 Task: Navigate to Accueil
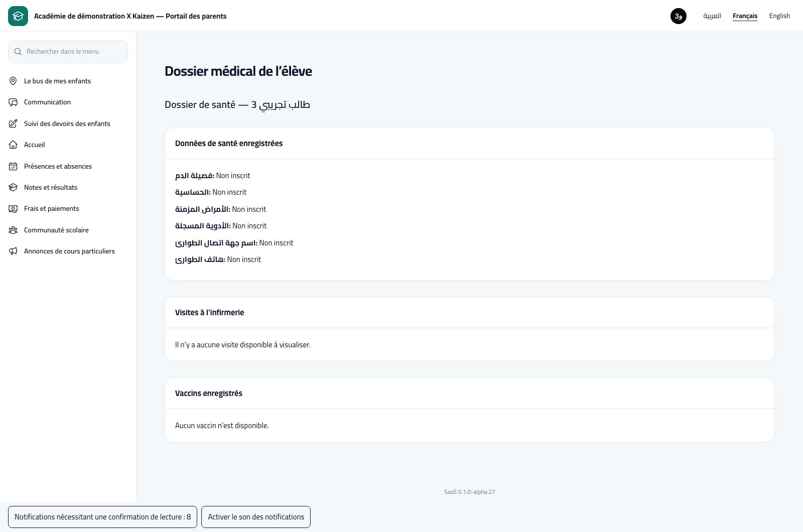coord(68,145)
